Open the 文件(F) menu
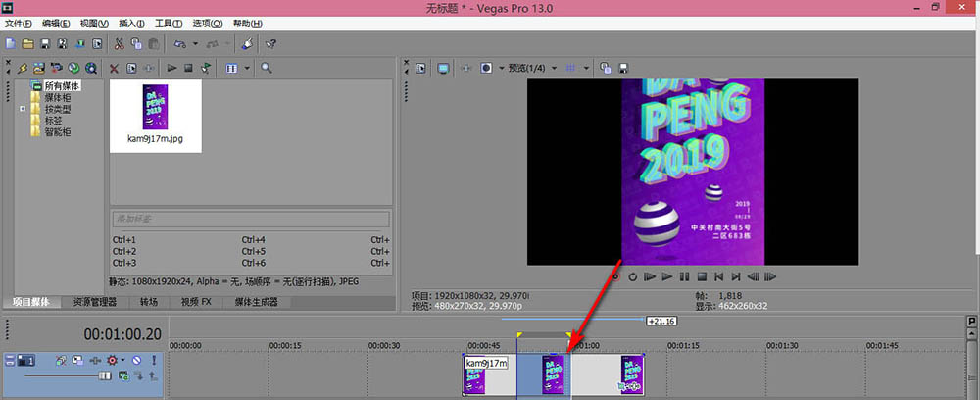980x400 pixels. click(x=18, y=24)
